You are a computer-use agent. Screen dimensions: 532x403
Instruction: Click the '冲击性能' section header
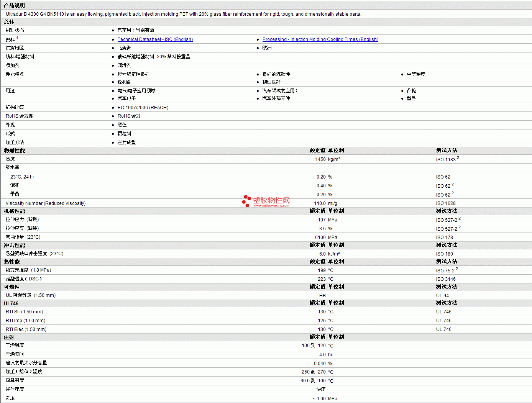[14, 245]
